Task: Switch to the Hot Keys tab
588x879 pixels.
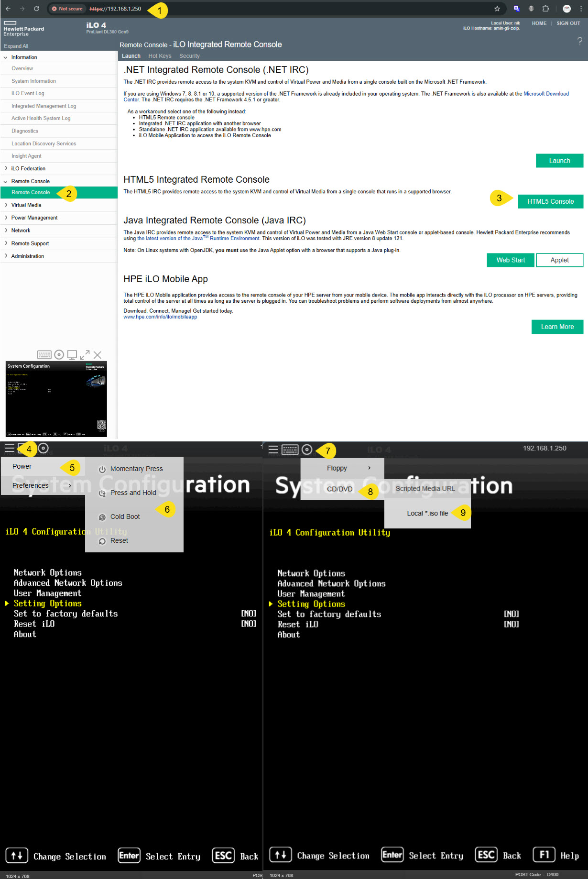Action: pos(160,56)
